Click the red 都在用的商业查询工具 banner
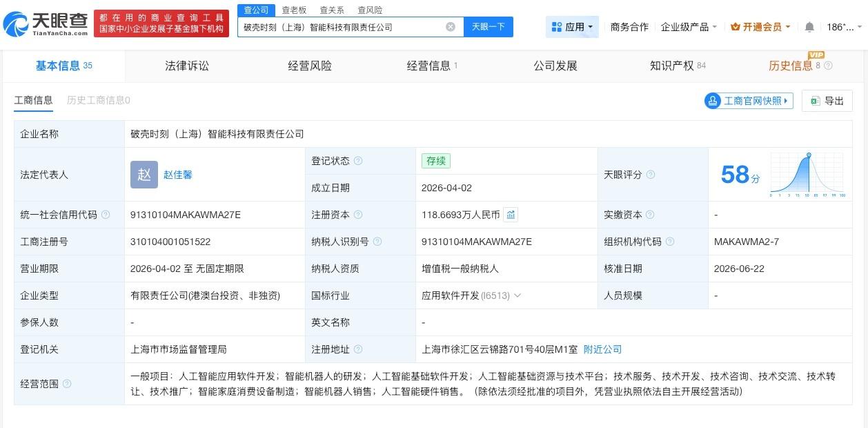The width and height of the screenshot is (868, 428). 161,23
